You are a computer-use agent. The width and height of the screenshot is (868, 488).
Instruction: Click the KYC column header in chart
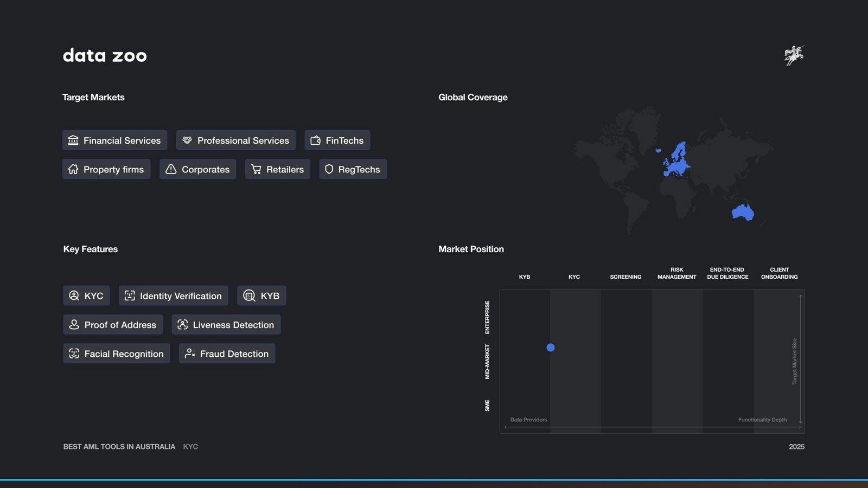574,277
